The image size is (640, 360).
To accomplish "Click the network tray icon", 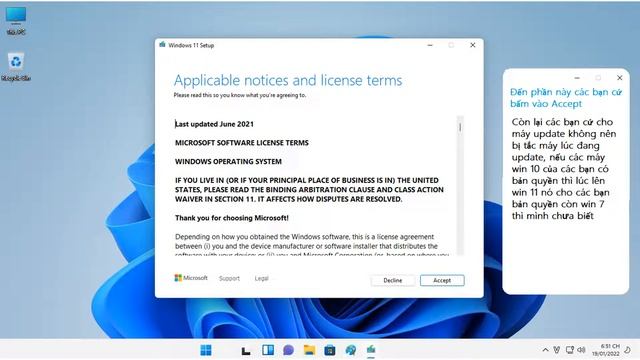I will (570, 350).
